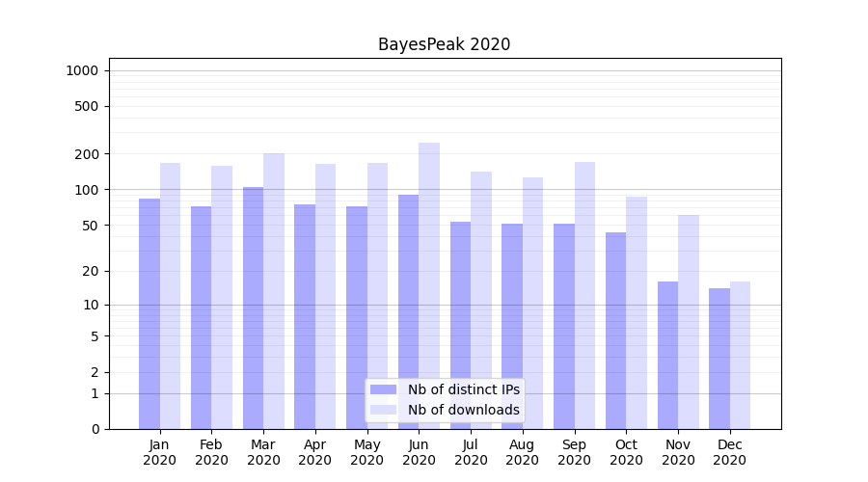
Task: Click the November 2020 downloads bar
Action: coord(689,322)
